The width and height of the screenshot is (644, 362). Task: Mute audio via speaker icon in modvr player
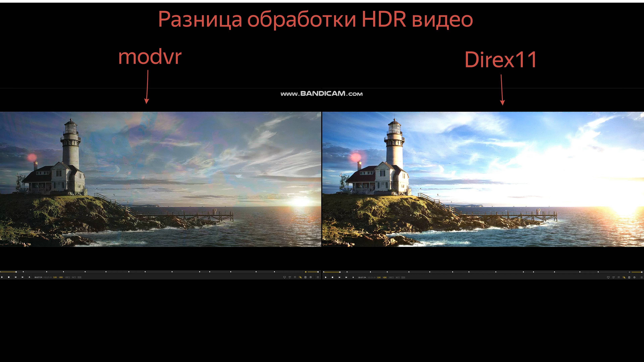click(x=306, y=272)
